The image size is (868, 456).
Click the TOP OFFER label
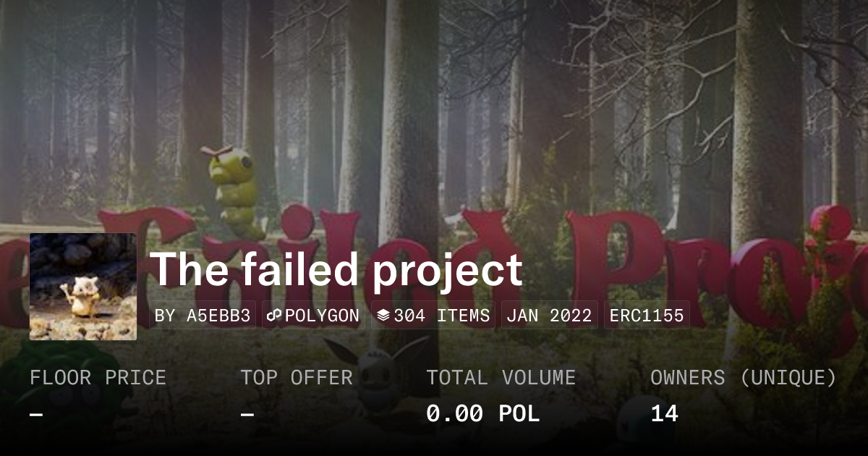[x=297, y=378]
